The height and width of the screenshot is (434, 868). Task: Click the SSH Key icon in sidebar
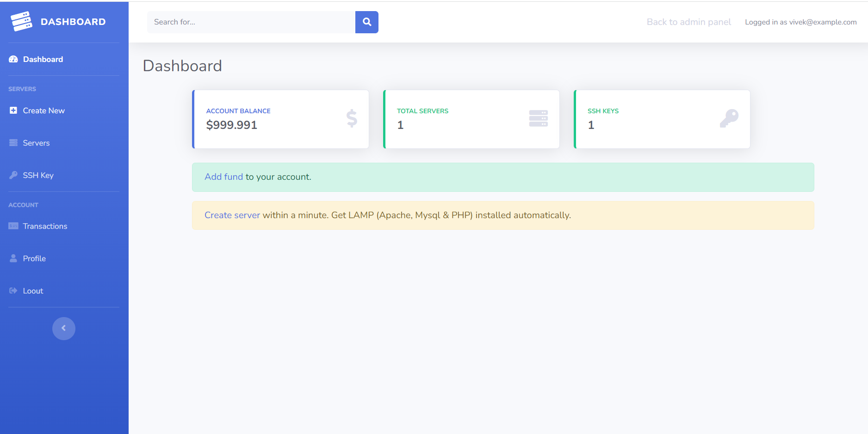(x=13, y=175)
